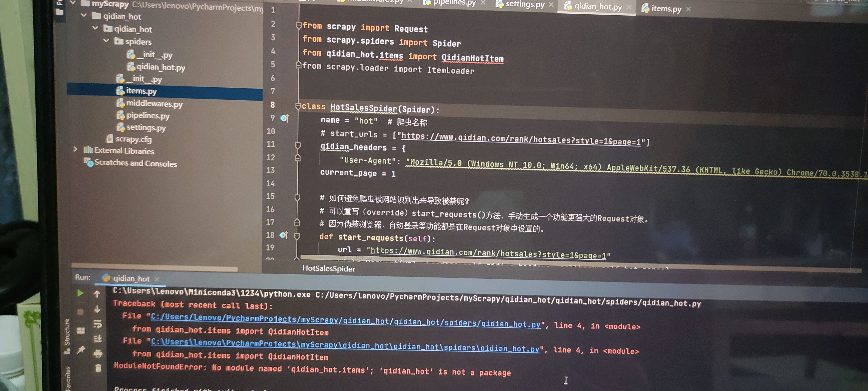Click the override gutter icon on line 18

pos(284,235)
